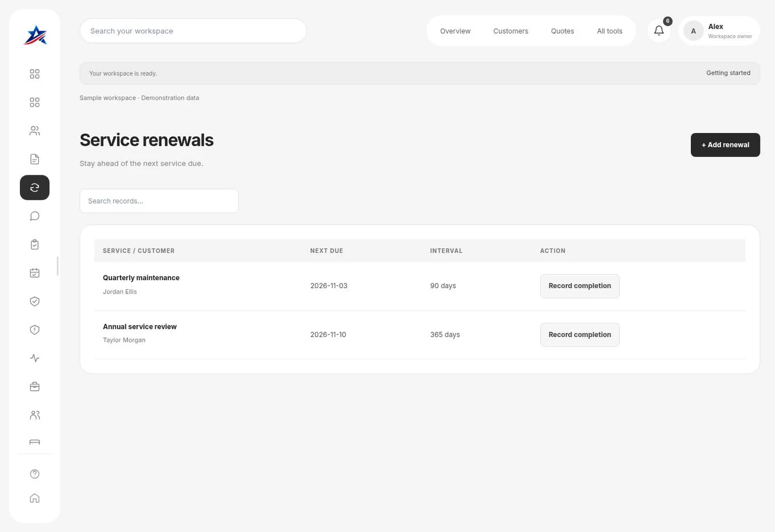Click the 90 days interval value
The width and height of the screenshot is (775, 532).
click(x=443, y=286)
